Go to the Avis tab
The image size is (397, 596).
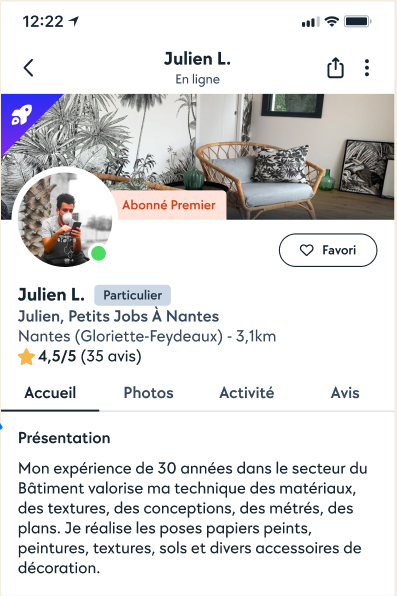(x=345, y=393)
